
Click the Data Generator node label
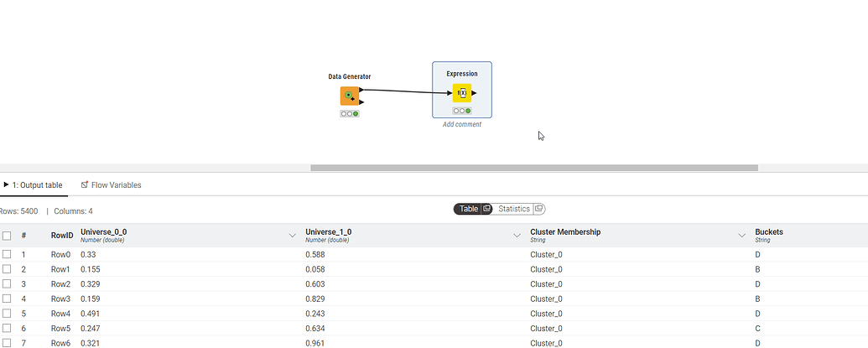tap(350, 76)
